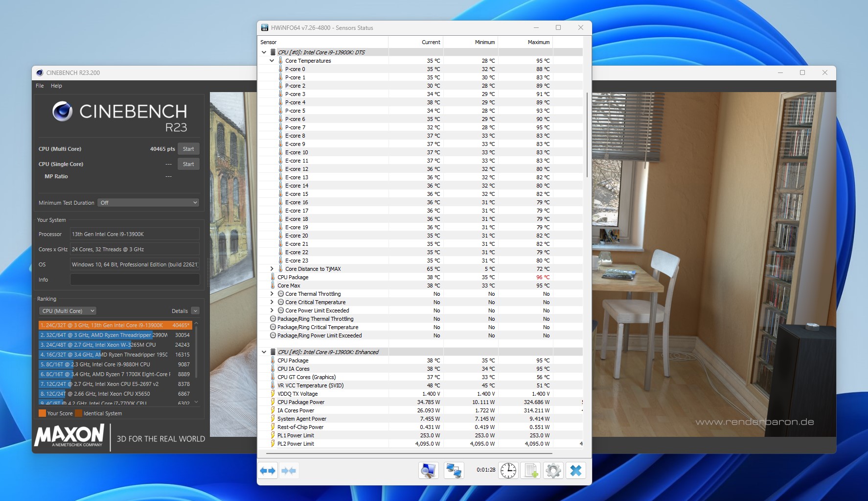Open the Minimum Test Duration dropdown

pos(148,203)
